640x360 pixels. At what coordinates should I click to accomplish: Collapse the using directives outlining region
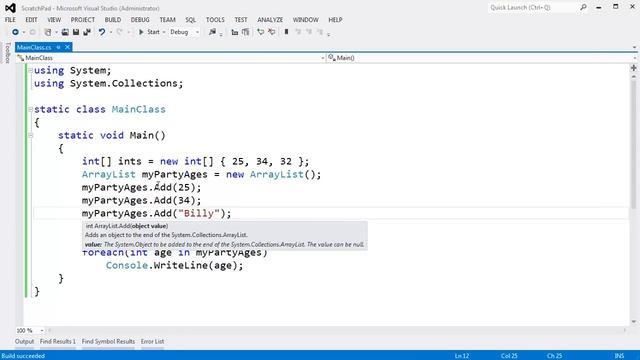point(31,70)
